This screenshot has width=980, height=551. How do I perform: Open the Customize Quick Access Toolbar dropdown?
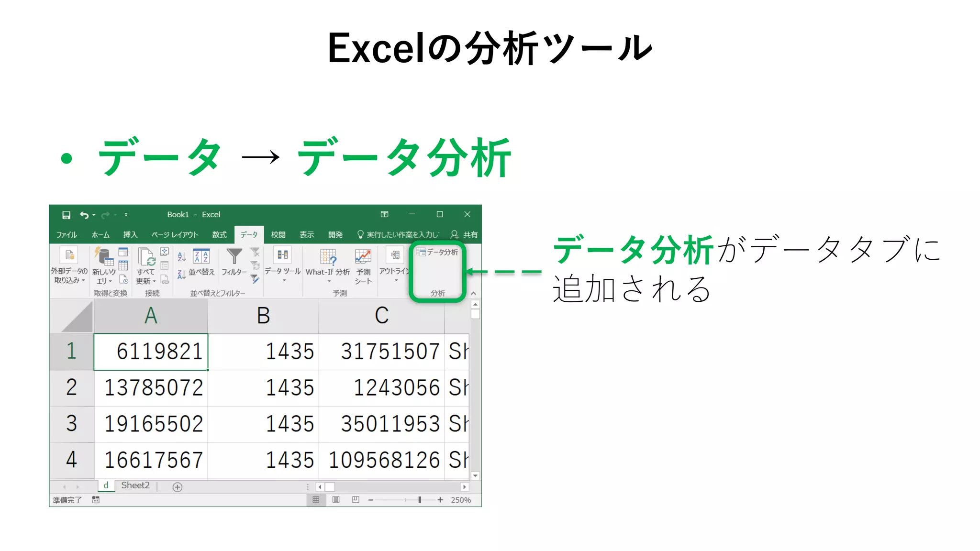point(126,215)
